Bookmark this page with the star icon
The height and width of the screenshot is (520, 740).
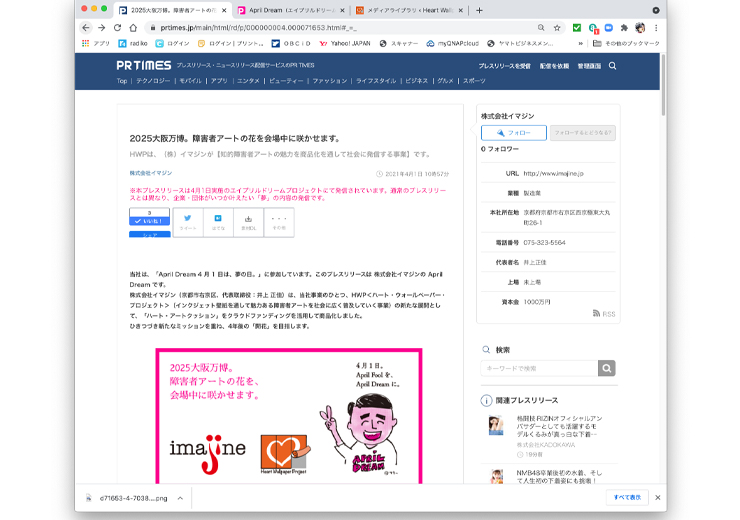tap(557, 28)
